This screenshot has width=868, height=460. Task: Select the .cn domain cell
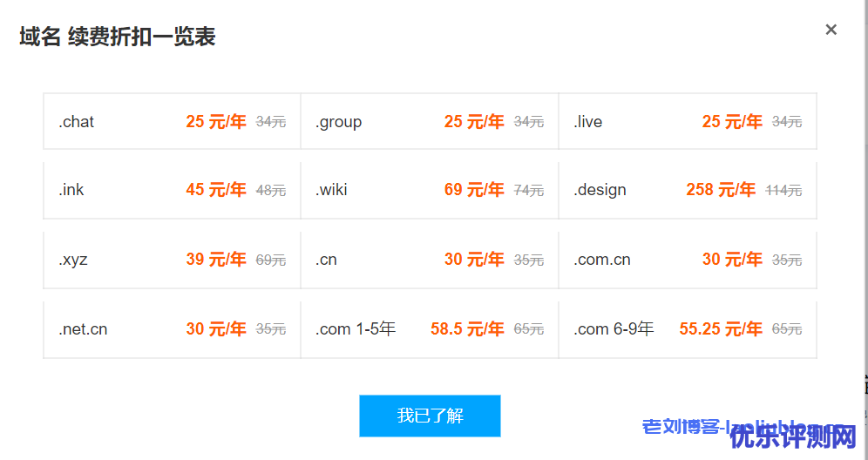(430, 260)
